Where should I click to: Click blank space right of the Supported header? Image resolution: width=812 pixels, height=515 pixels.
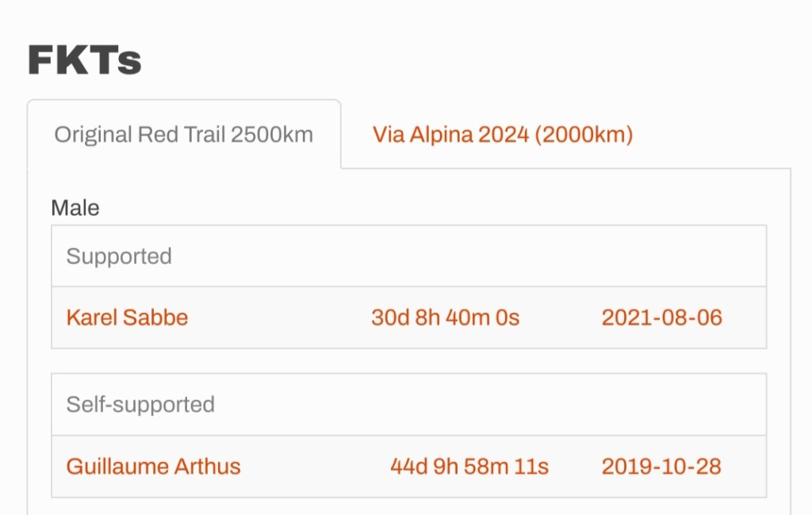click(476, 257)
